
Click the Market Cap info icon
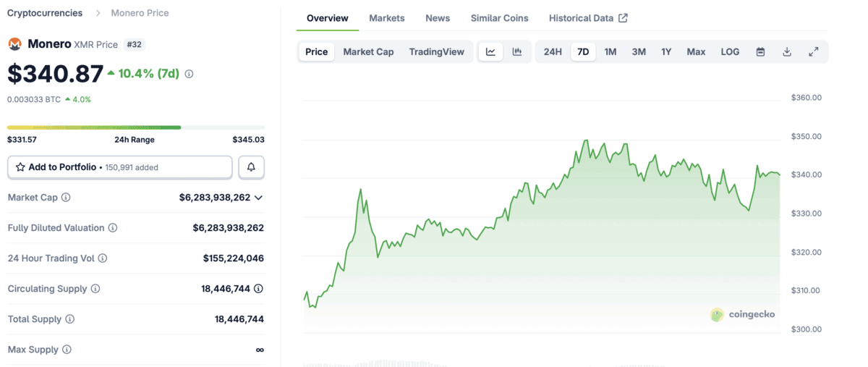pyautogui.click(x=66, y=198)
